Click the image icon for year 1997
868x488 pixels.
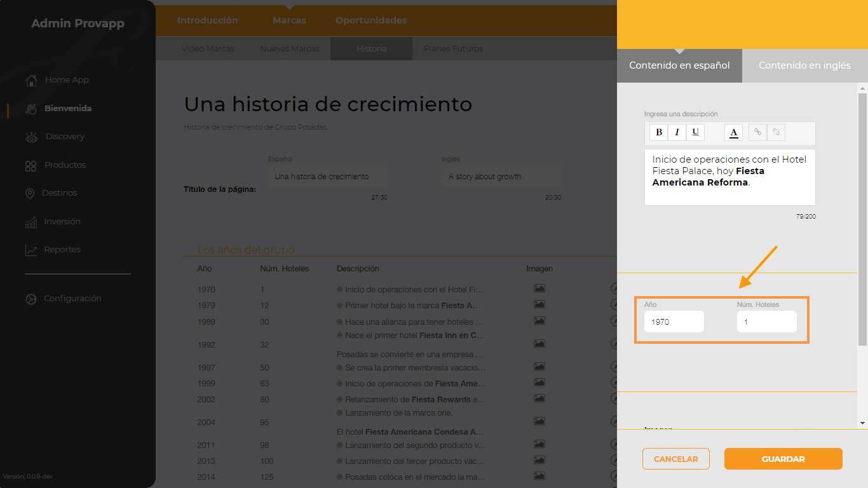point(539,367)
